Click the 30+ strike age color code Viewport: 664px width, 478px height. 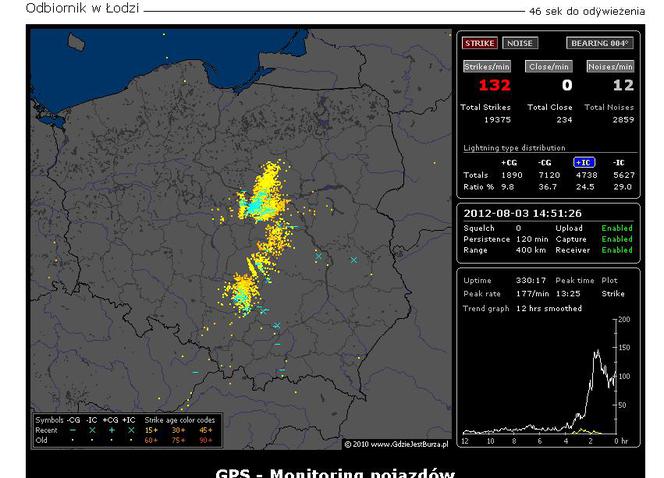point(178,430)
